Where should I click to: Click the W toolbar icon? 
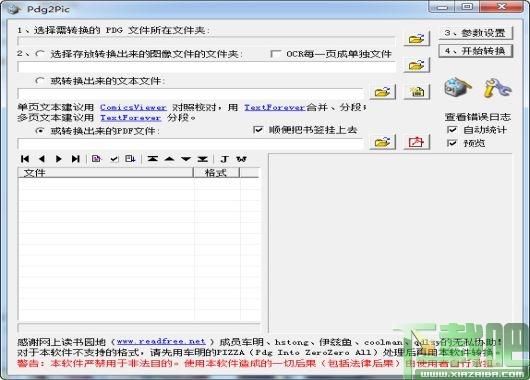pyautogui.click(x=241, y=159)
